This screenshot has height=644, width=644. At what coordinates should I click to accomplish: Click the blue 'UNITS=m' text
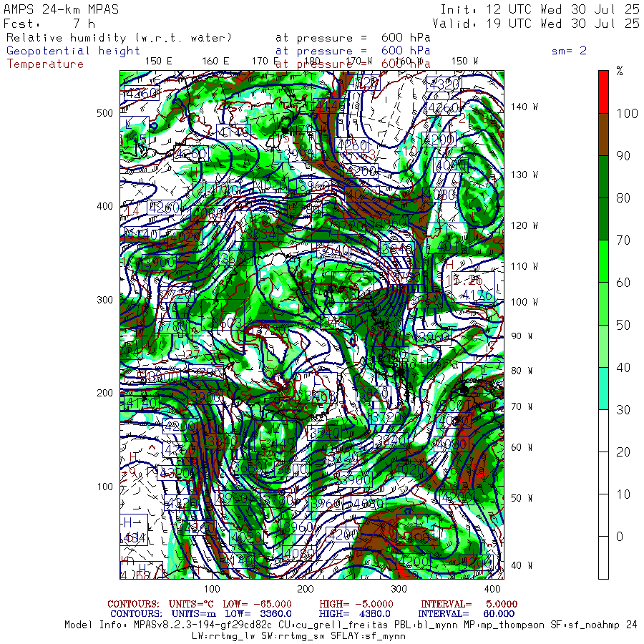click(x=193, y=614)
